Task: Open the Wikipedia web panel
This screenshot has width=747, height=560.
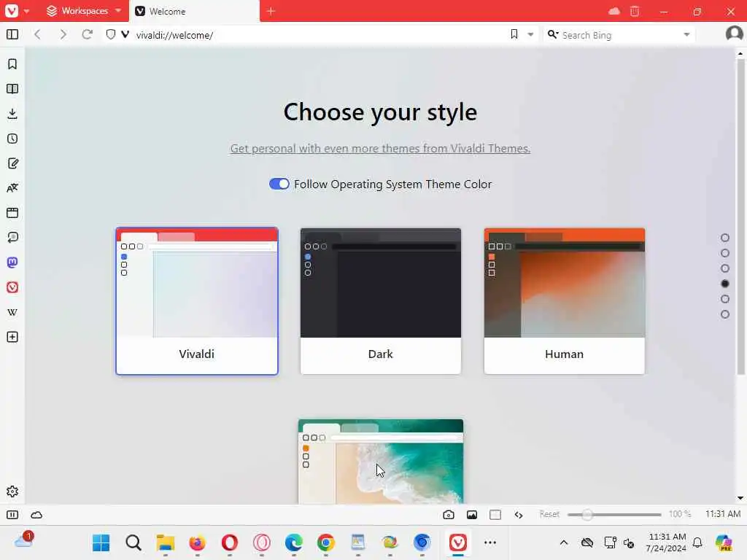Action: [12, 312]
